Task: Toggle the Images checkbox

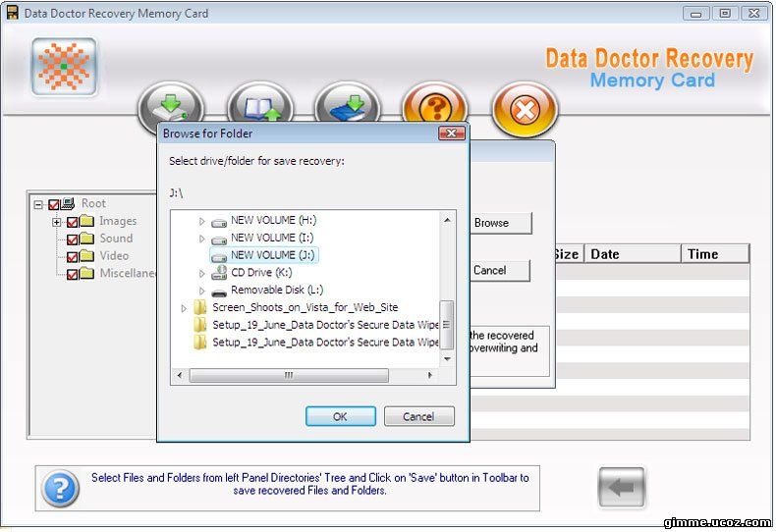Action: pos(73,222)
